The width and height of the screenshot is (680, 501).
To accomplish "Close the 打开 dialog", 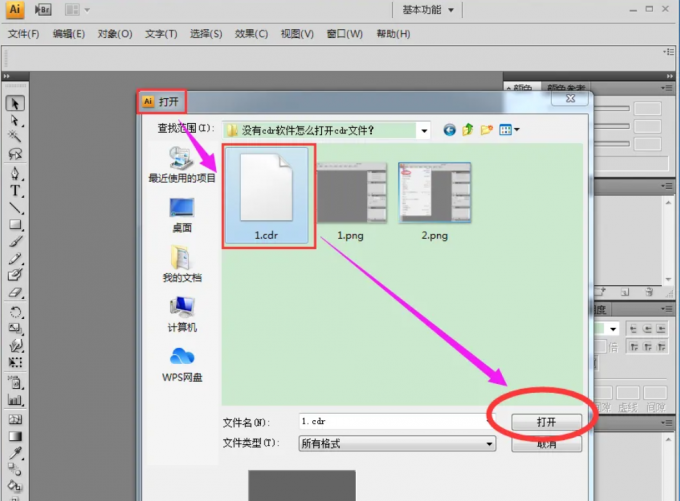I will (570, 98).
